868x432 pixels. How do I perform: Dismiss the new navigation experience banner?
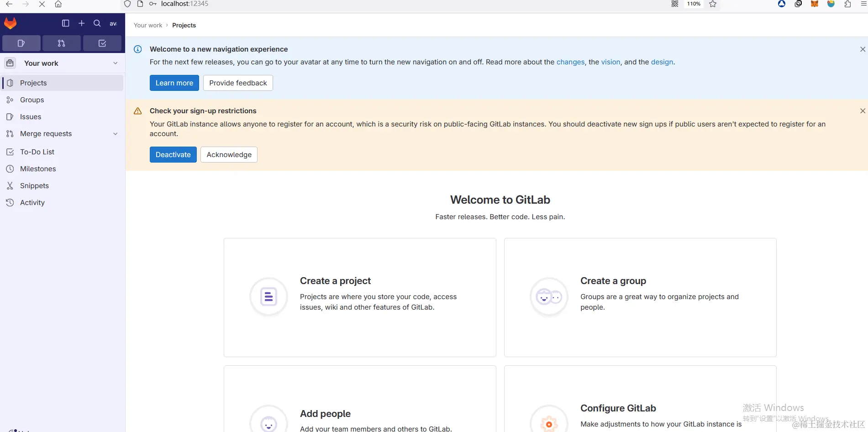863,49
